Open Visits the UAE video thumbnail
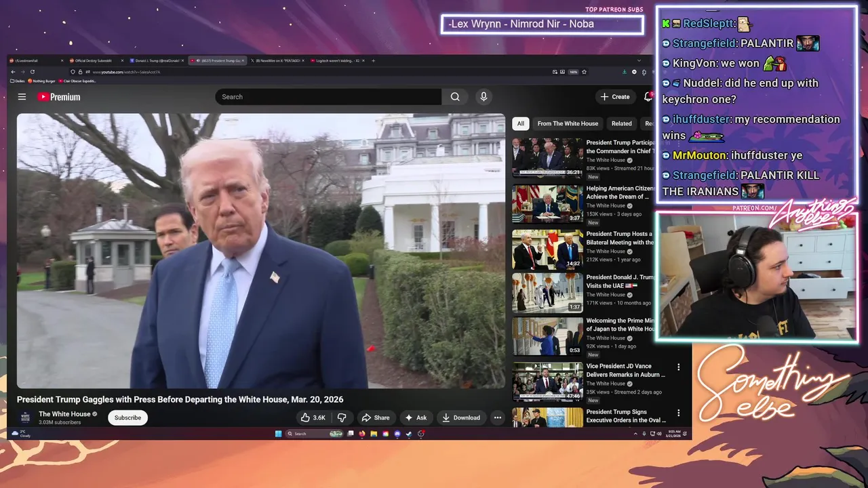The image size is (868, 488). [547, 293]
